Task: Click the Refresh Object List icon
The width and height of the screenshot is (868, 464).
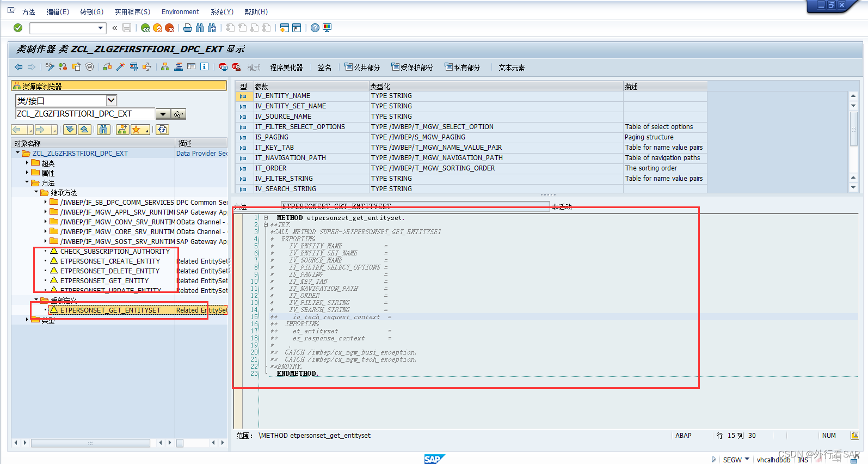Action: click(162, 130)
